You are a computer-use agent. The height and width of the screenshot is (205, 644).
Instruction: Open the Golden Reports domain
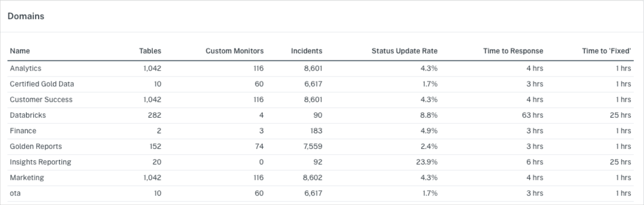pos(36,147)
